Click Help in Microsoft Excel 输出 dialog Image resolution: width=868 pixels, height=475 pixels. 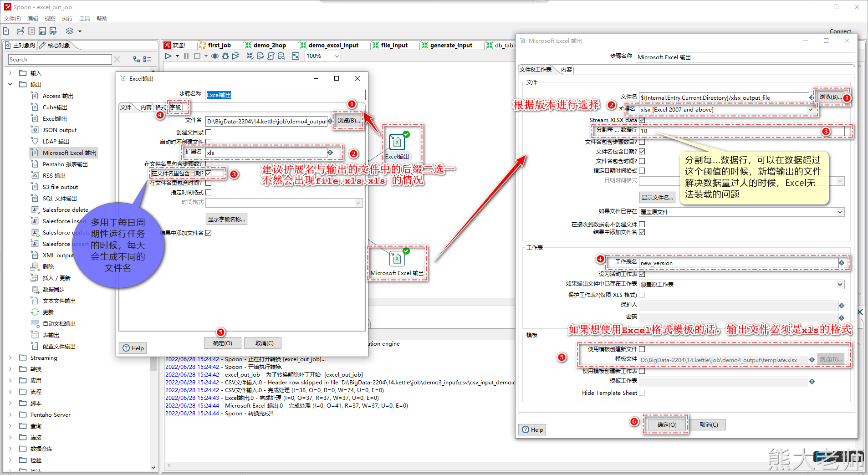533,429
